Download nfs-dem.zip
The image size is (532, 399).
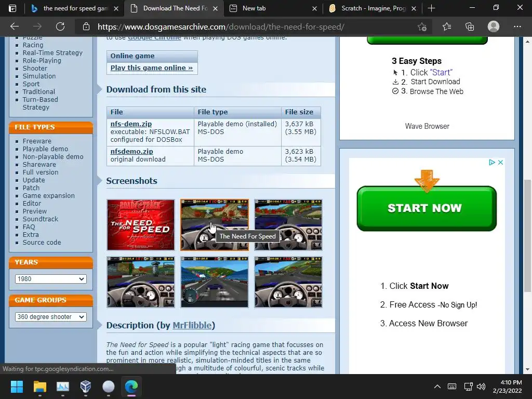131,124
